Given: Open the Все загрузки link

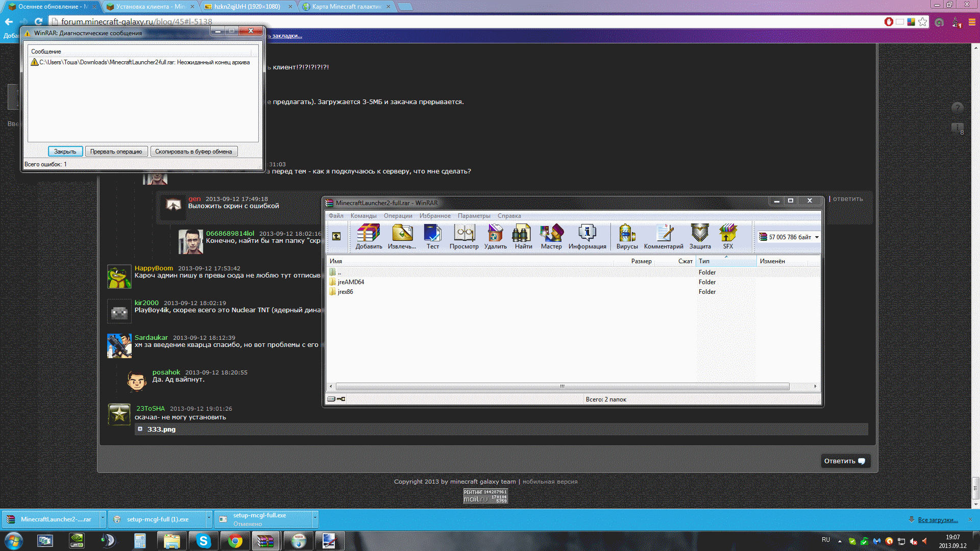Looking at the screenshot, I should pos(938,520).
